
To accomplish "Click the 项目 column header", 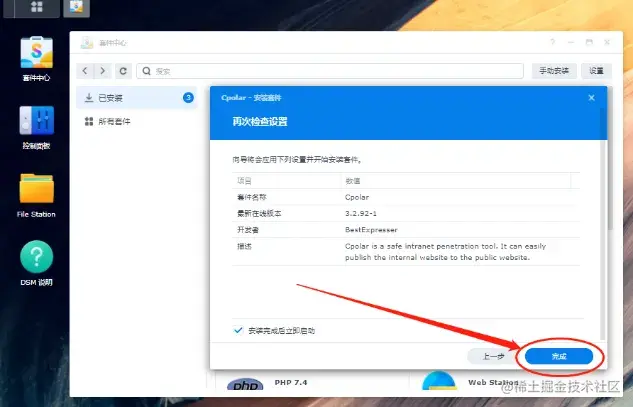I will (x=287, y=181).
